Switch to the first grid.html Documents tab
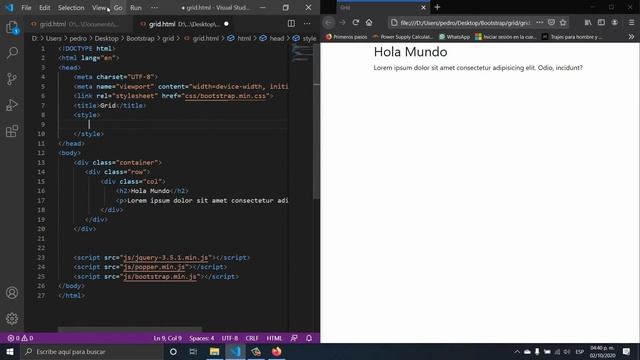 (78, 24)
